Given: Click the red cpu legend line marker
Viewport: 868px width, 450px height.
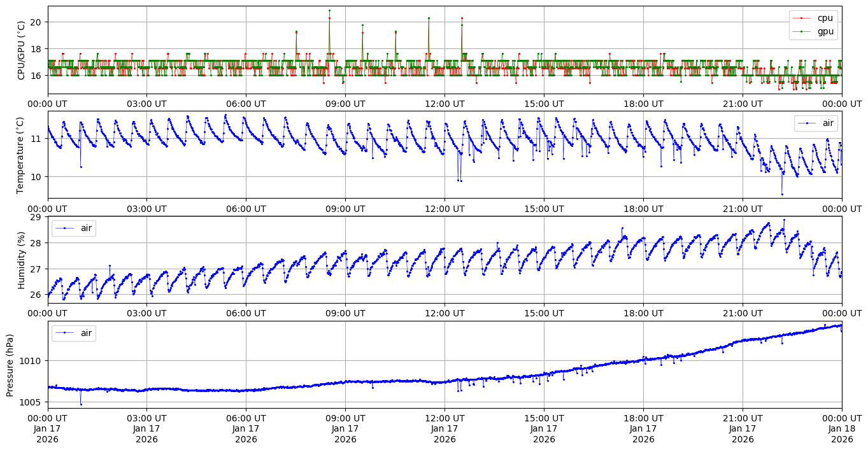Looking at the screenshot, I should [x=803, y=18].
